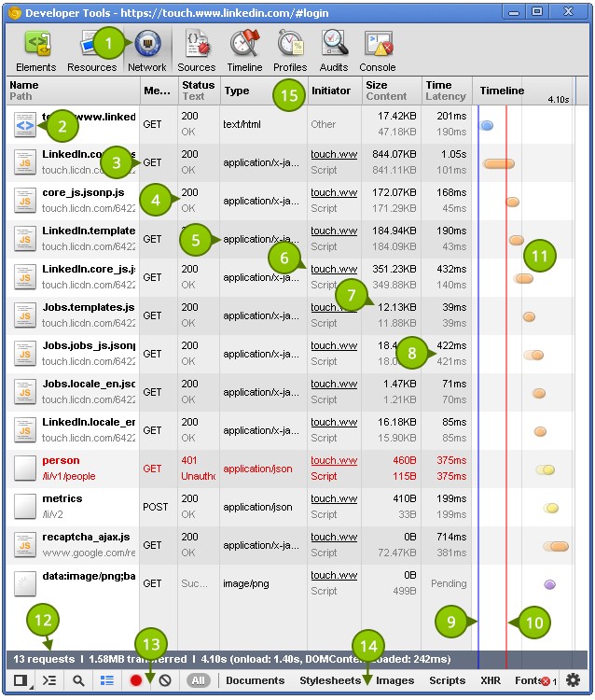Open initiator link for the person request
The width and height of the screenshot is (595, 700).
tap(334, 460)
